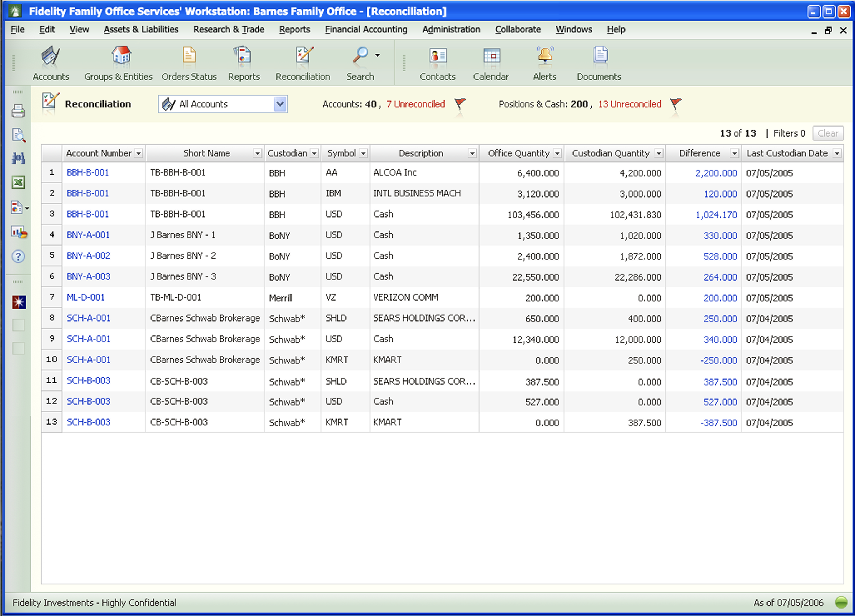Click the binoculars find icon
The height and width of the screenshot is (616, 855).
coord(18,158)
